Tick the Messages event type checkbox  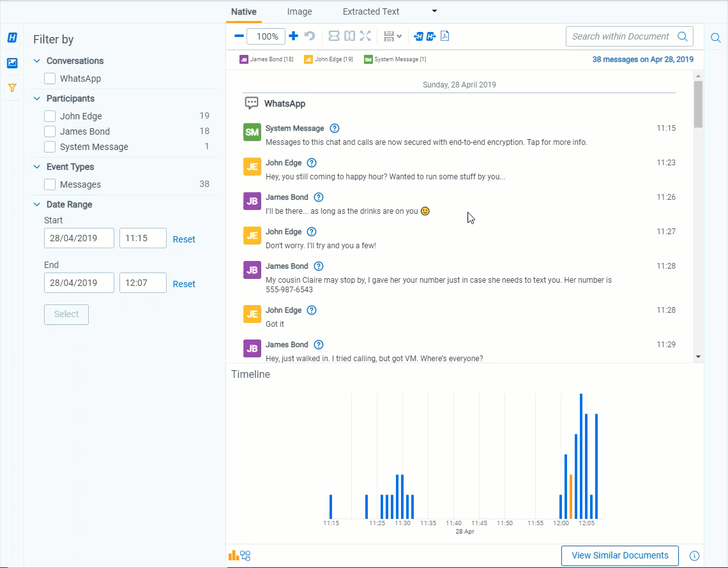(x=50, y=184)
